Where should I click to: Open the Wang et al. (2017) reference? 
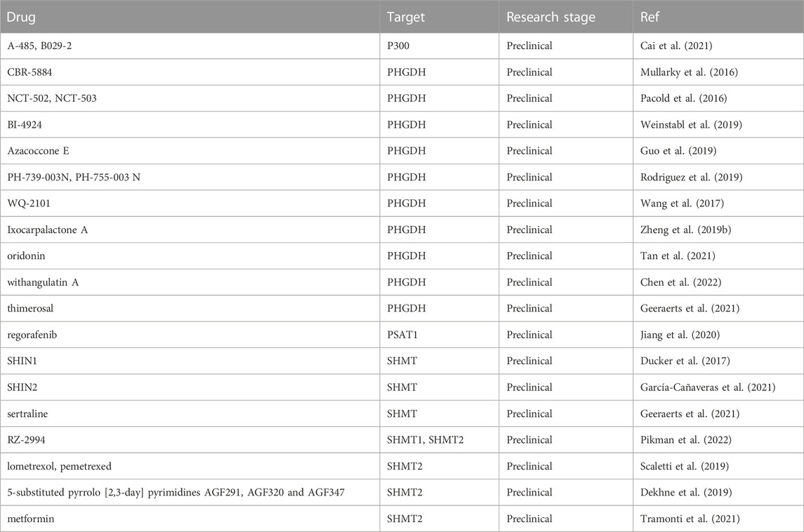pyautogui.click(x=682, y=204)
